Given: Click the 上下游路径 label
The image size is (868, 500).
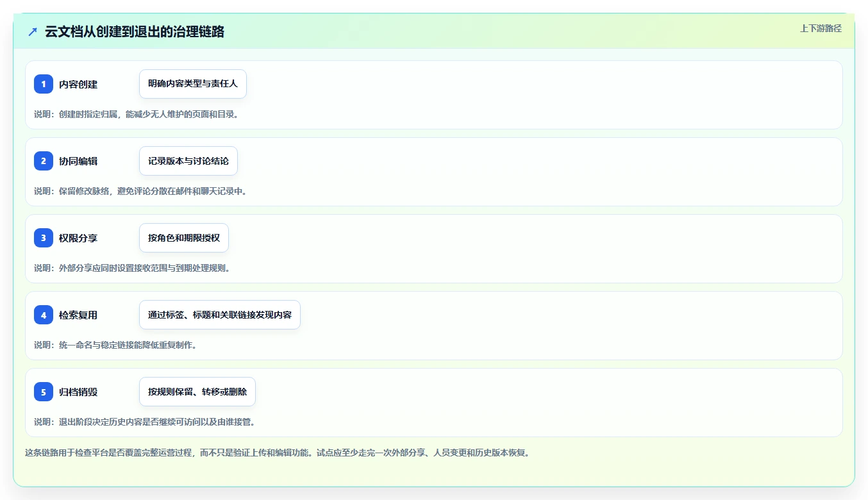Looking at the screenshot, I should click(821, 28).
